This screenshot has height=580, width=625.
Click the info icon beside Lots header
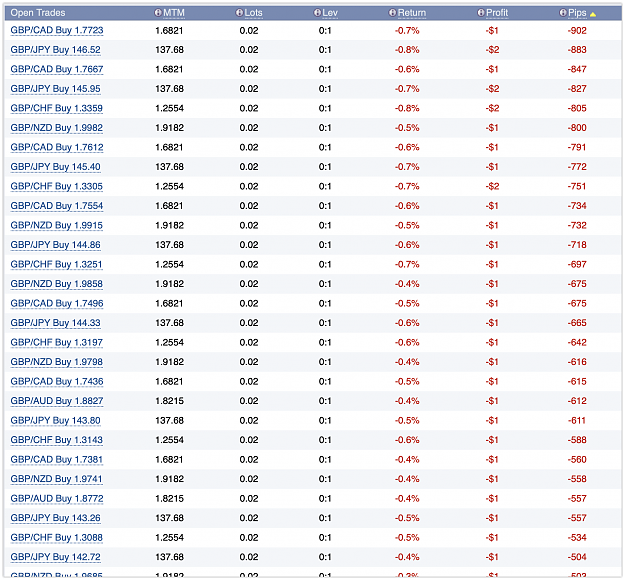(x=239, y=13)
